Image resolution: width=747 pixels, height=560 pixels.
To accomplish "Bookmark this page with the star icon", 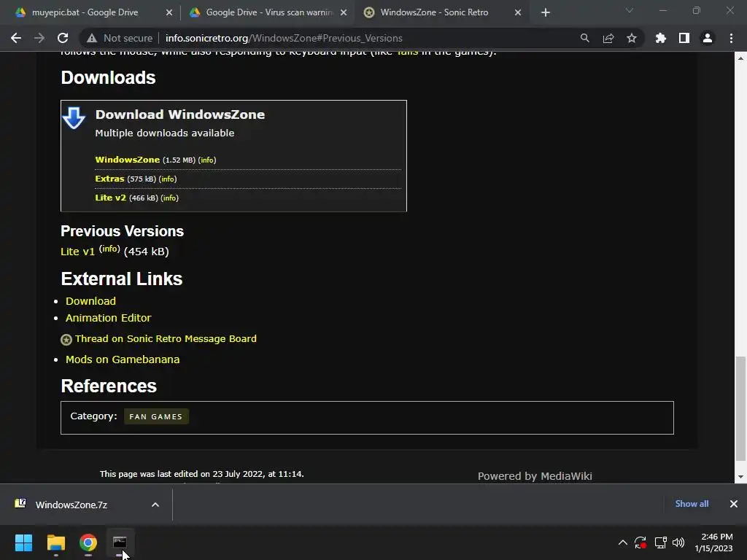I will coord(632,38).
